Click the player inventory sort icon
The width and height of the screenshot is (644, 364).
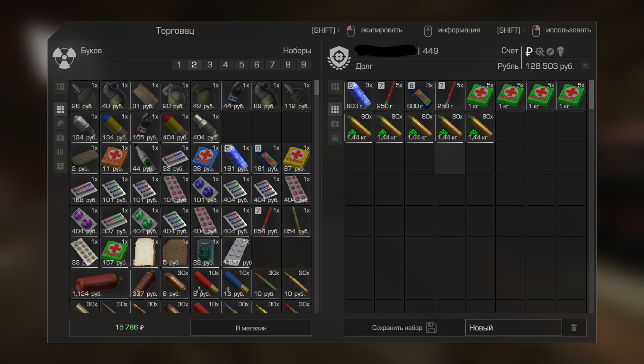click(335, 87)
